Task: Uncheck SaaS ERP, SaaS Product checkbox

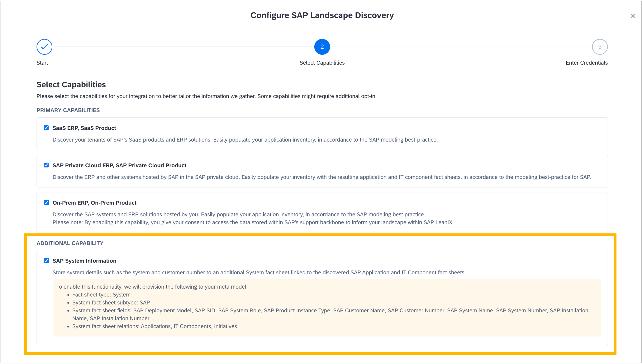Action: pos(46,128)
